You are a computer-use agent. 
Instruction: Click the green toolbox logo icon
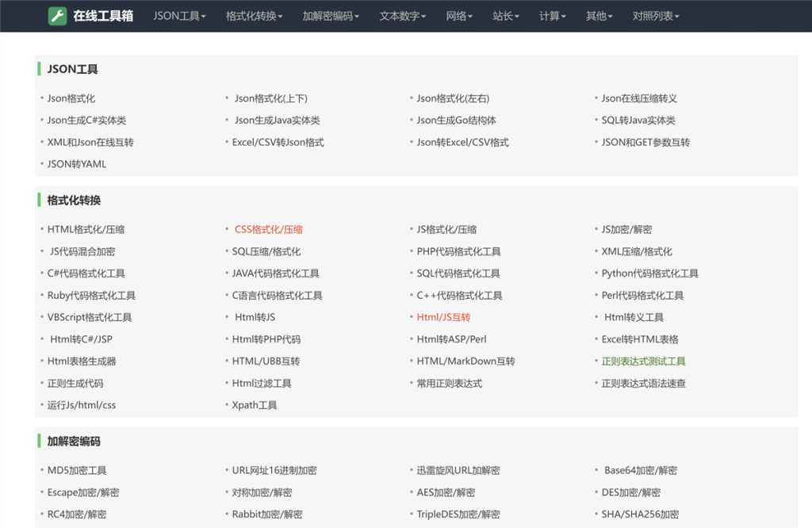[x=58, y=15]
